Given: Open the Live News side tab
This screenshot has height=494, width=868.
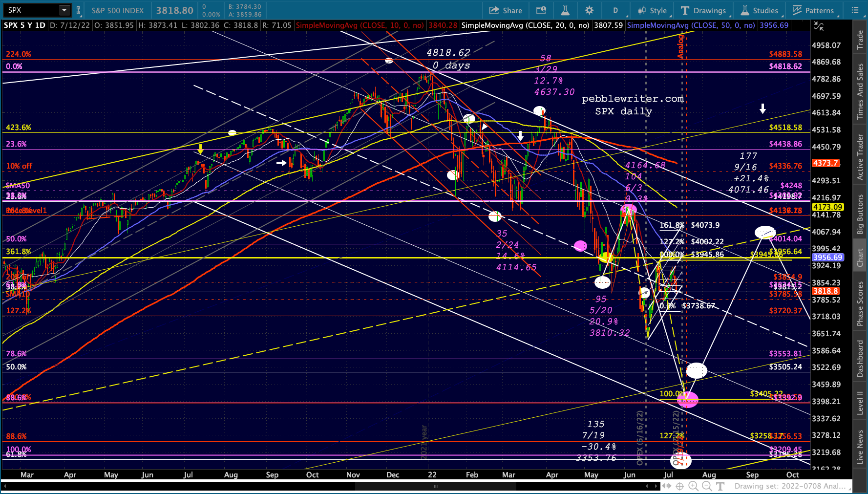Looking at the screenshot, I should pyautogui.click(x=860, y=447).
